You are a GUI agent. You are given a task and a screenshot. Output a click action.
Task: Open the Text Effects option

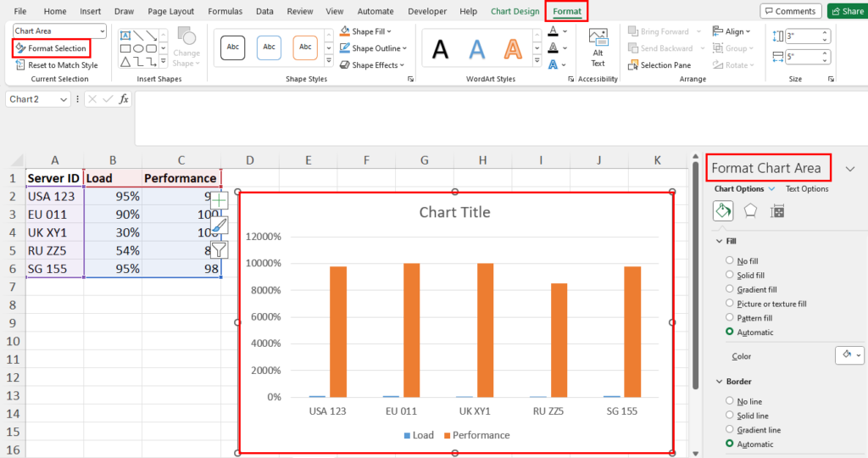[553, 64]
